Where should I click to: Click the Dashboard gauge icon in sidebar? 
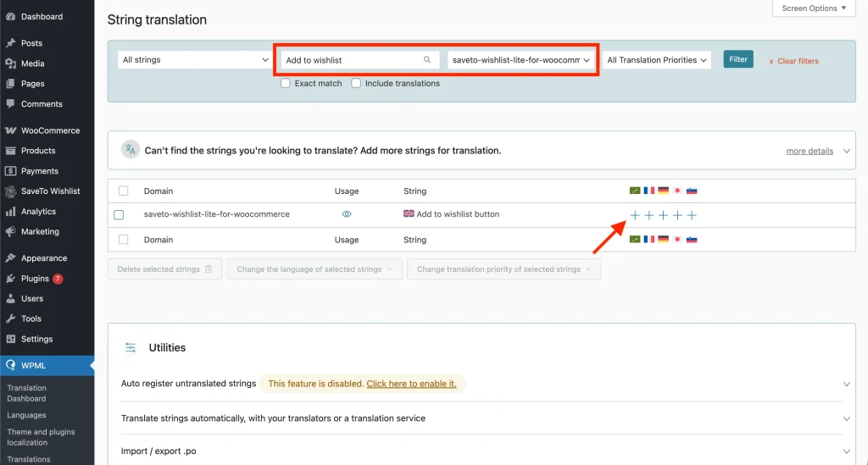point(10,17)
